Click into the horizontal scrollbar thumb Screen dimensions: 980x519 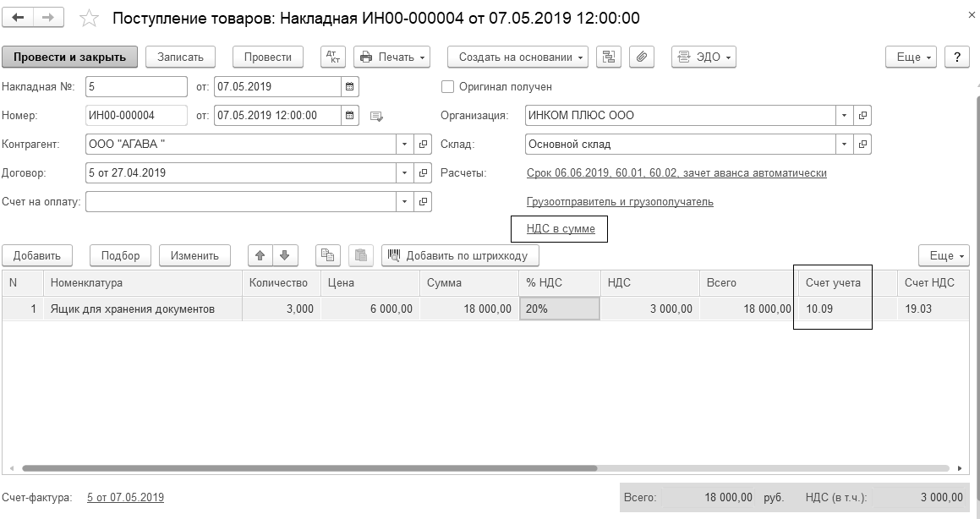coord(309,468)
